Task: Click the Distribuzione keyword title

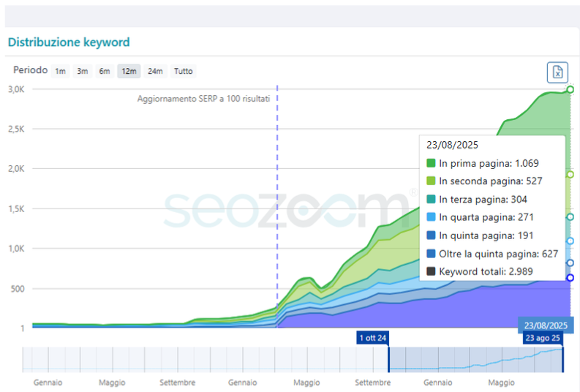Action: point(69,42)
